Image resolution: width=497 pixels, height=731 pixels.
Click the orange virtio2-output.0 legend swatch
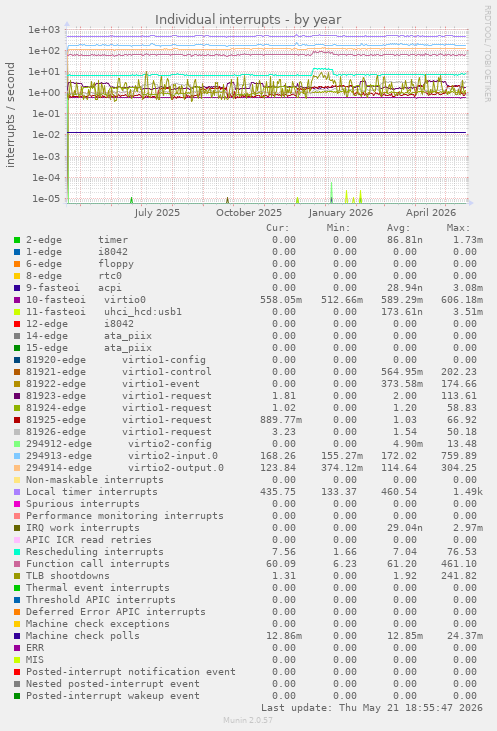pos(17,468)
